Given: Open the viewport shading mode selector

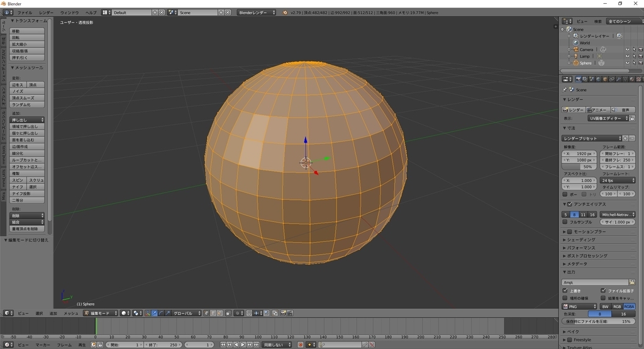Looking at the screenshot, I should click(125, 313).
